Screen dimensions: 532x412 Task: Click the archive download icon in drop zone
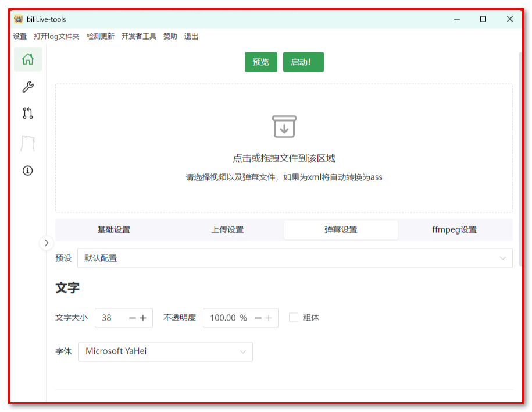[284, 126]
